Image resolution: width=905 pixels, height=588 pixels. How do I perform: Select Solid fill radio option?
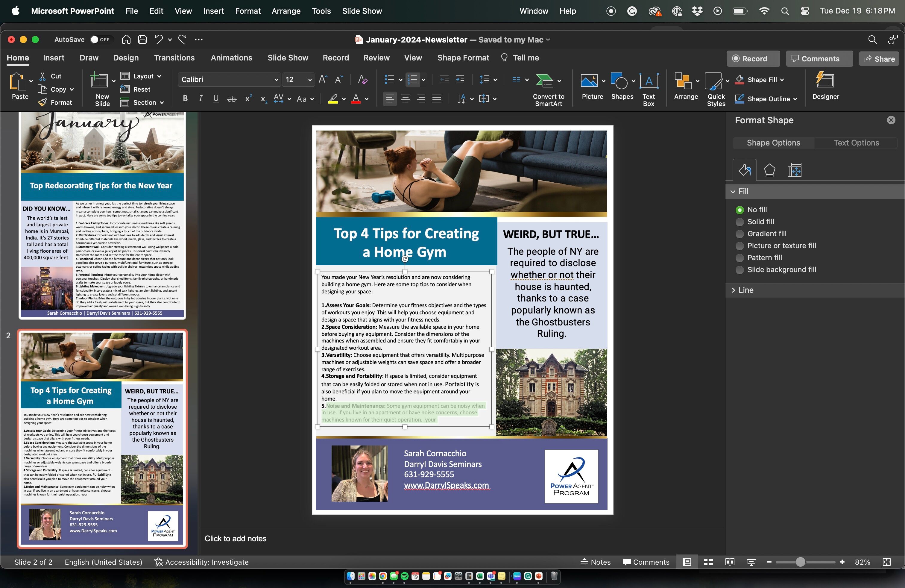(x=740, y=222)
